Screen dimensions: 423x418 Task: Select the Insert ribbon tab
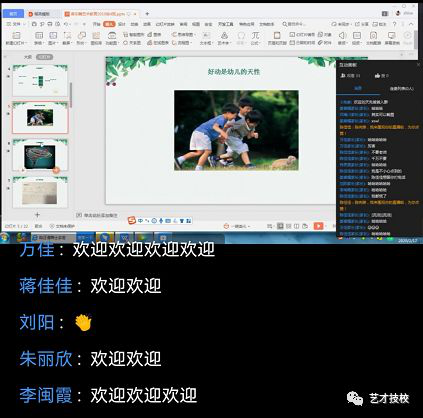tap(109, 24)
